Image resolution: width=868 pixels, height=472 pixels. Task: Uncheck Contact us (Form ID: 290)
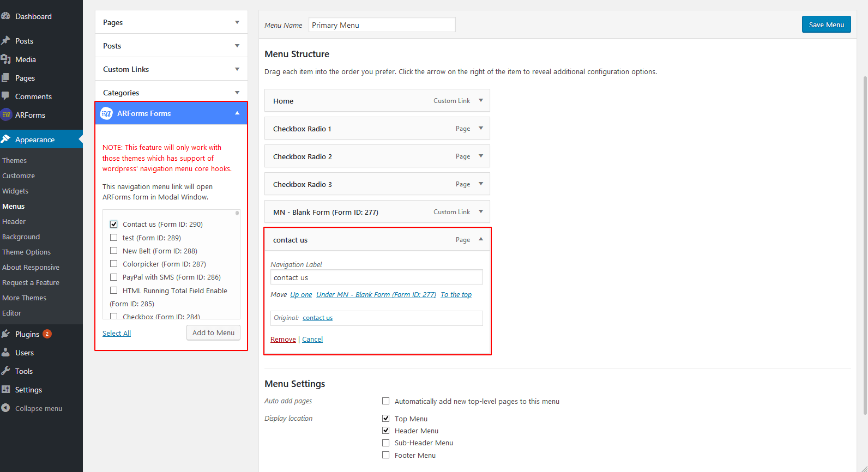click(x=114, y=224)
